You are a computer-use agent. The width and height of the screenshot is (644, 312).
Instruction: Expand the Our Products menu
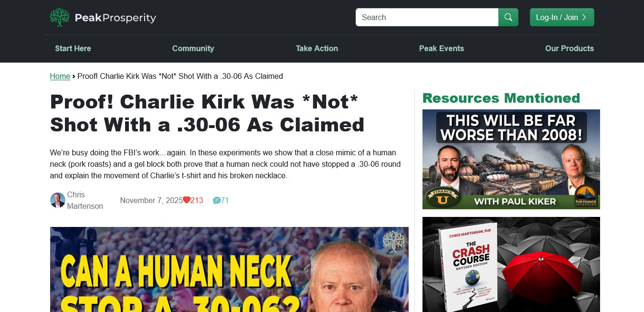pyautogui.click(x=570, y=48)
